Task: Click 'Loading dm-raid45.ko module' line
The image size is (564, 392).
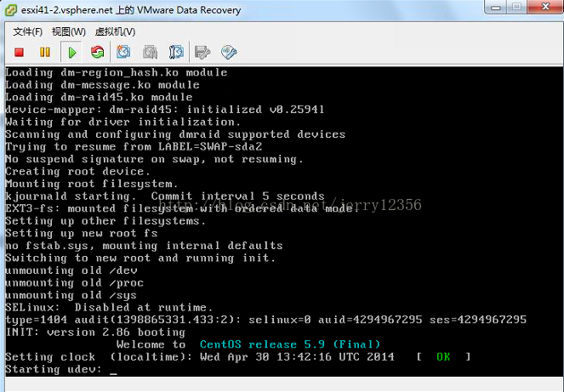Action: tap(99, 97)
